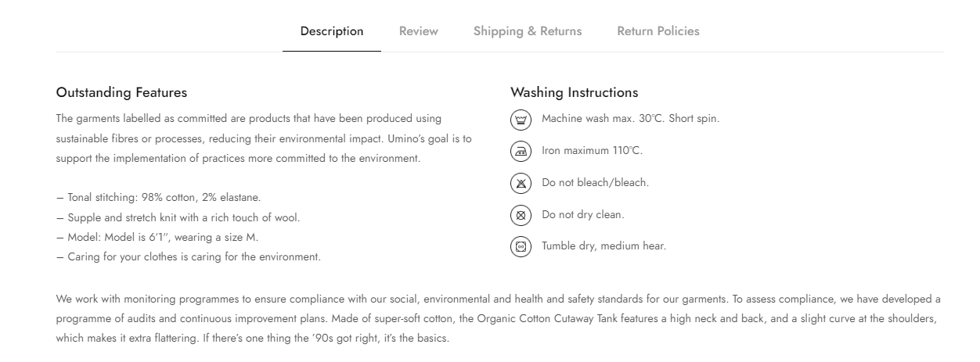Click the 'Supple and stretch knit' line
Image resolution: width=980 pixels, height=362 pixels.
pyautogui.click(x=178, y=217)
